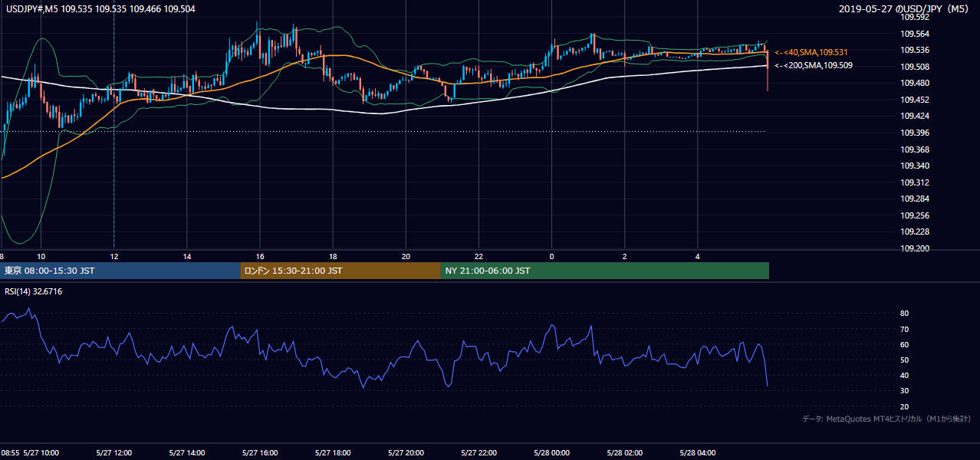Click the 5/27 16:00 date label
Viewport: 980px width, 460px height.
(259, 452)
